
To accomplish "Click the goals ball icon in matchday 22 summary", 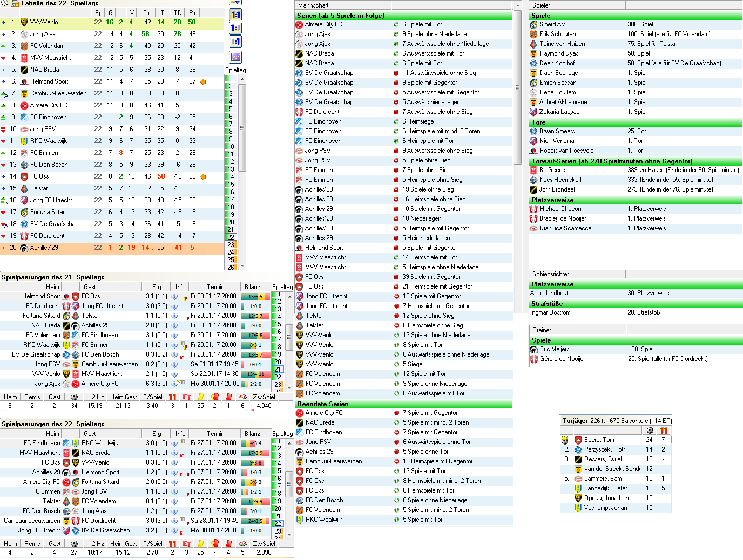I will point(74,544).
